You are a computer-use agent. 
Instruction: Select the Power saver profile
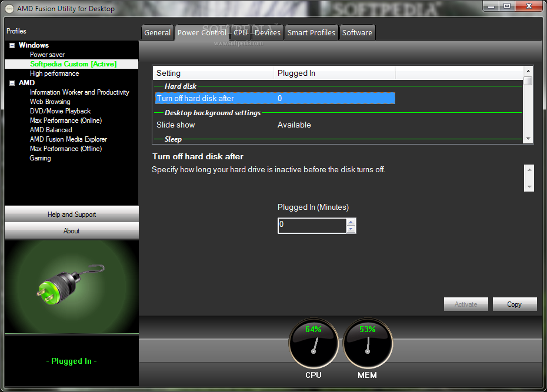point(47,55)
